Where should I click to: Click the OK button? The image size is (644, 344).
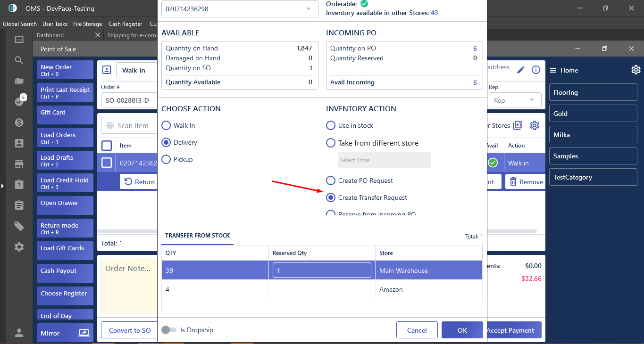(x=462, y=330)
